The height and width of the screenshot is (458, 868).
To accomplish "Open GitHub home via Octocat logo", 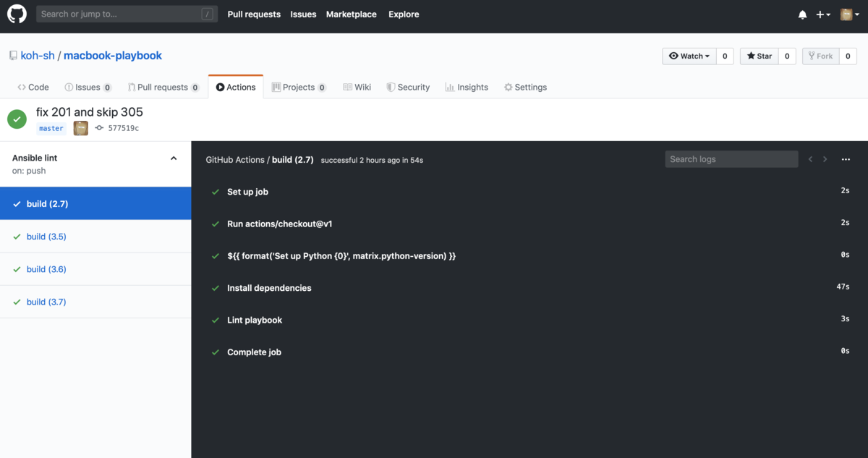I will point(17,14).
